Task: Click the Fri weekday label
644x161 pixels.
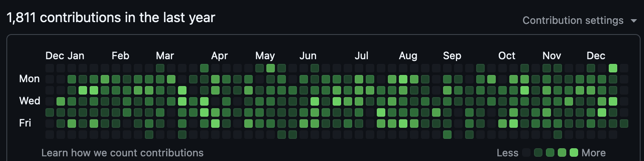Action: click(25, 123)
